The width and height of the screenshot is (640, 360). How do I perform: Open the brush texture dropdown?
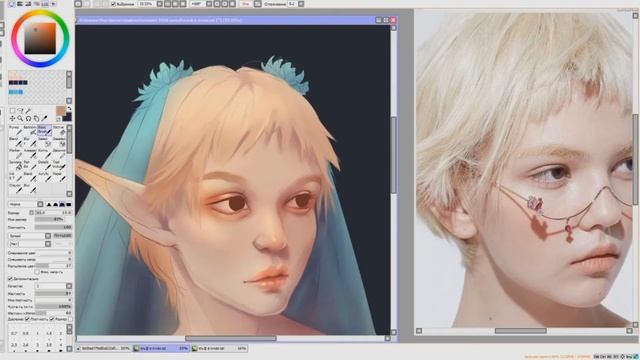click(x=29, y=244)
